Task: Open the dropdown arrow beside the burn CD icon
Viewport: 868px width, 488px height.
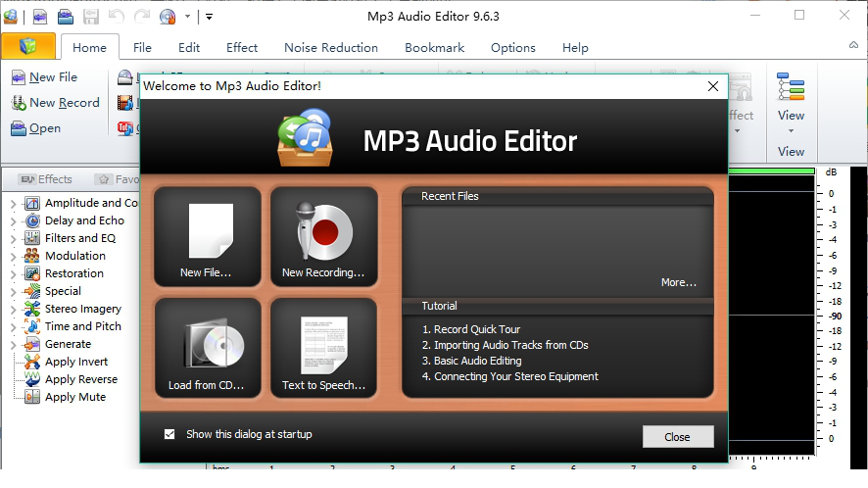Action: [188, 16]
